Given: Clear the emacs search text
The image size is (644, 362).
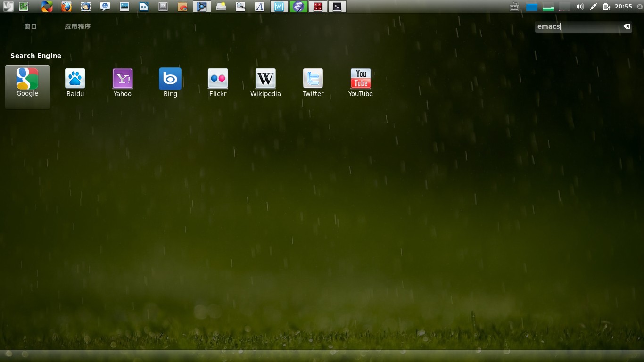Looking at the screenshot, I should pos(627,26).
